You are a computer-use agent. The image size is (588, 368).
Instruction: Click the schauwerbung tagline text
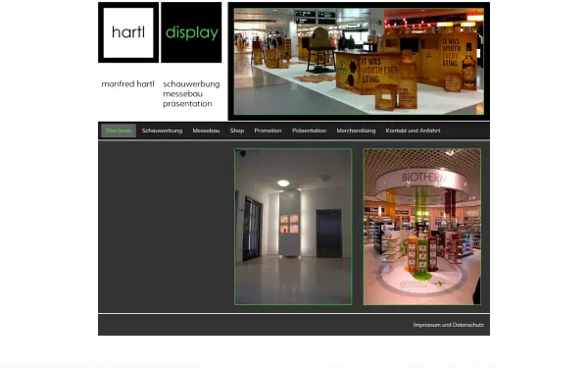click(x=191, y=84)
